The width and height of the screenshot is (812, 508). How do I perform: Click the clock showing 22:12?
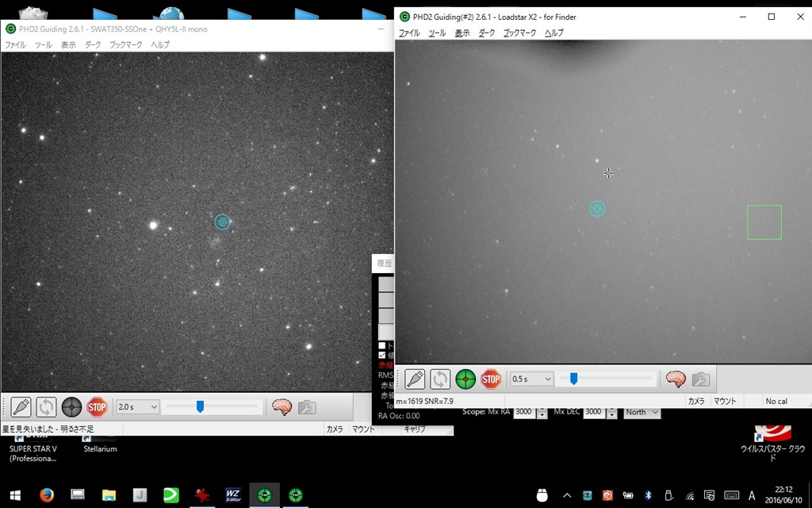click(783, 495)
